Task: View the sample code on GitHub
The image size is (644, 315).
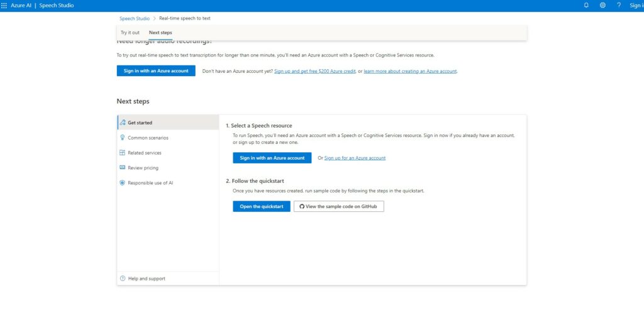Action: pos(339,206)
